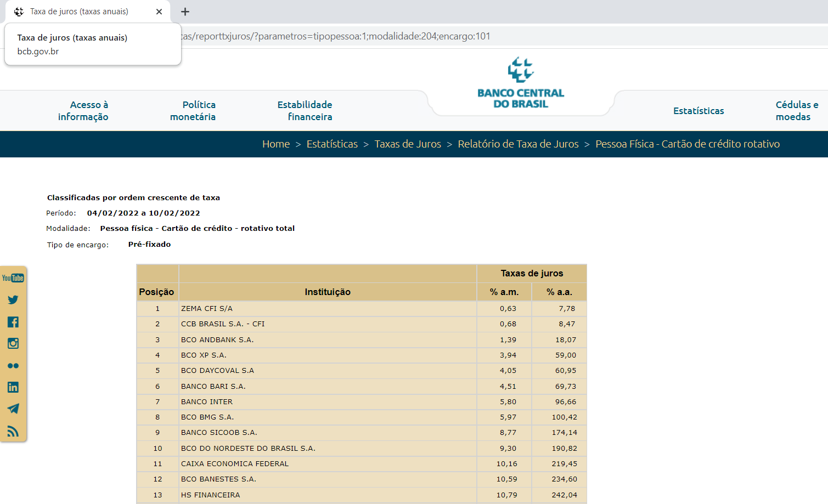Select BANCO SICOOB S.A. cell
The width and height of the screenshot is (828, 504).
(328, 433)
